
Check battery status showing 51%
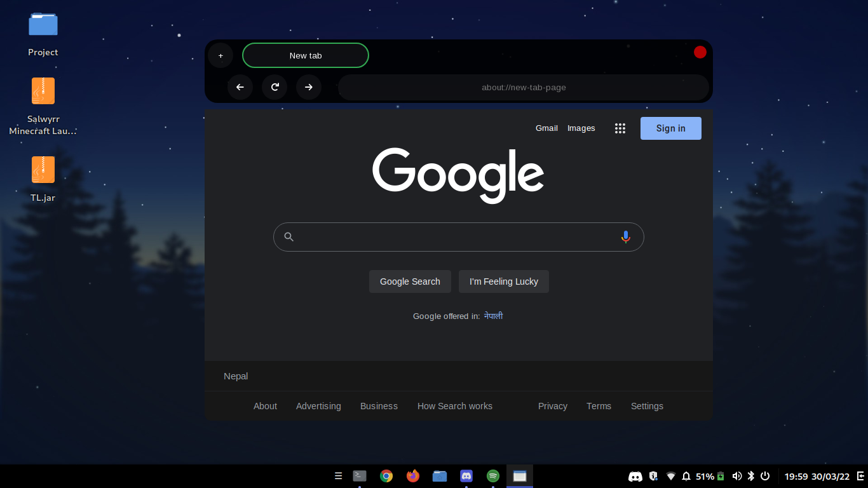[x=710, y=476]
